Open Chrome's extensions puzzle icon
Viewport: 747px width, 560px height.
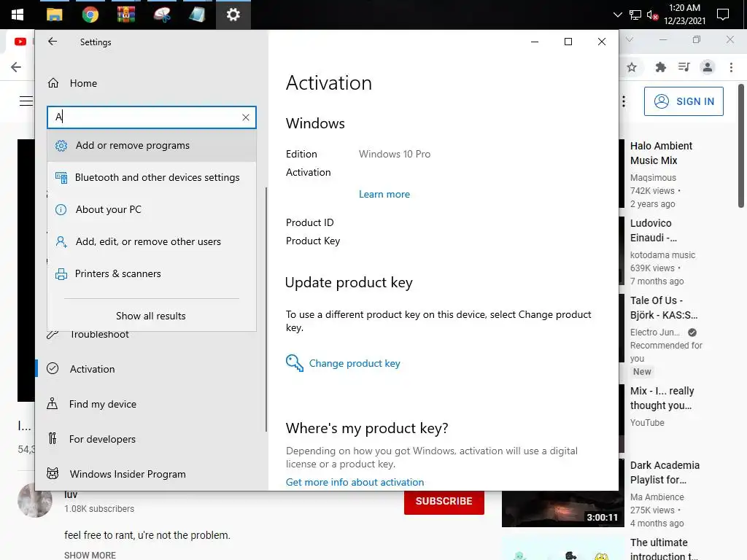(660, 67)
